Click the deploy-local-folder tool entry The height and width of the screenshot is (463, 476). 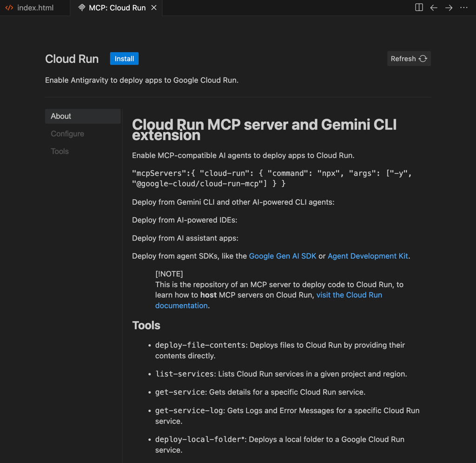click(279, 444)
